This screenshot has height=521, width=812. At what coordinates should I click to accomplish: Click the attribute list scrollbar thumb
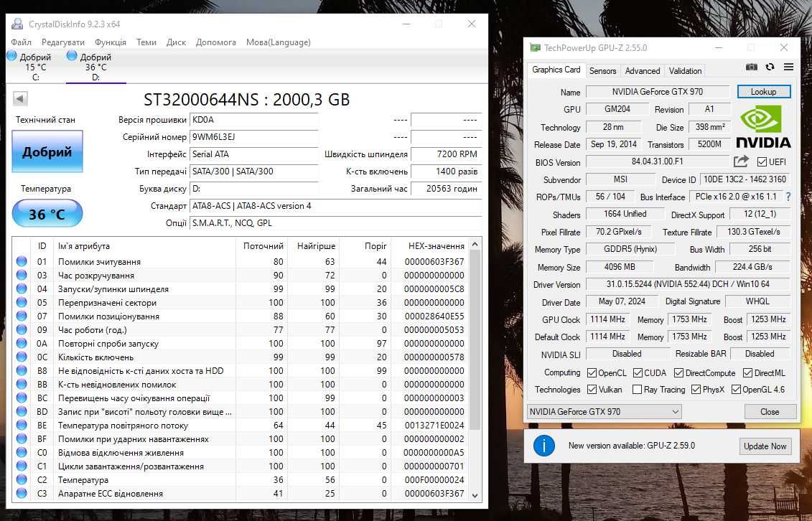click(475, 340)
